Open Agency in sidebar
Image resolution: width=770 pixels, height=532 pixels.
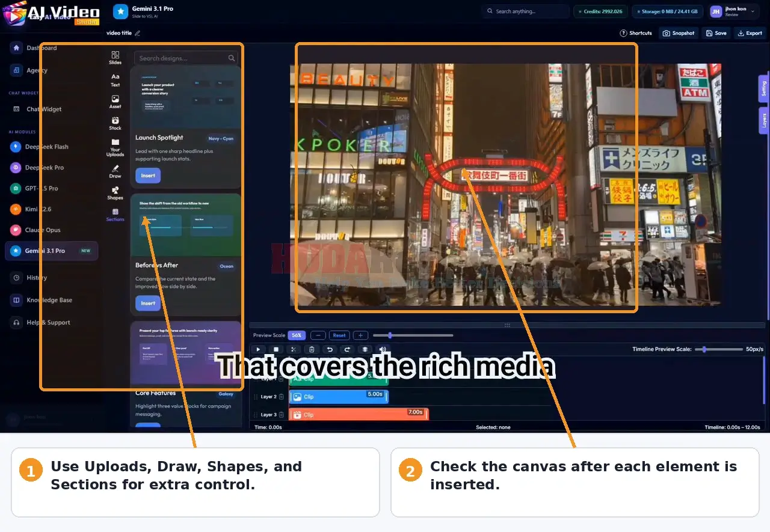(x=30, y=70)
